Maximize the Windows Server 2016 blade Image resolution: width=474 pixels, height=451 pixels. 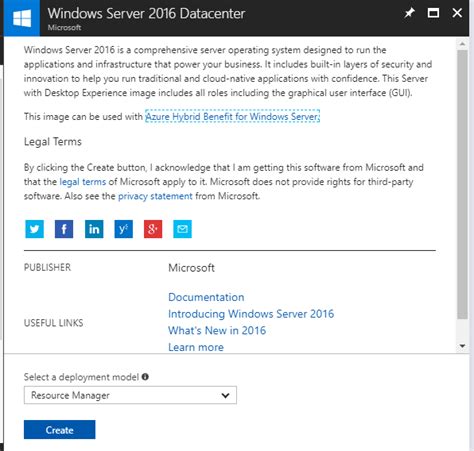[x=433, y=13]
